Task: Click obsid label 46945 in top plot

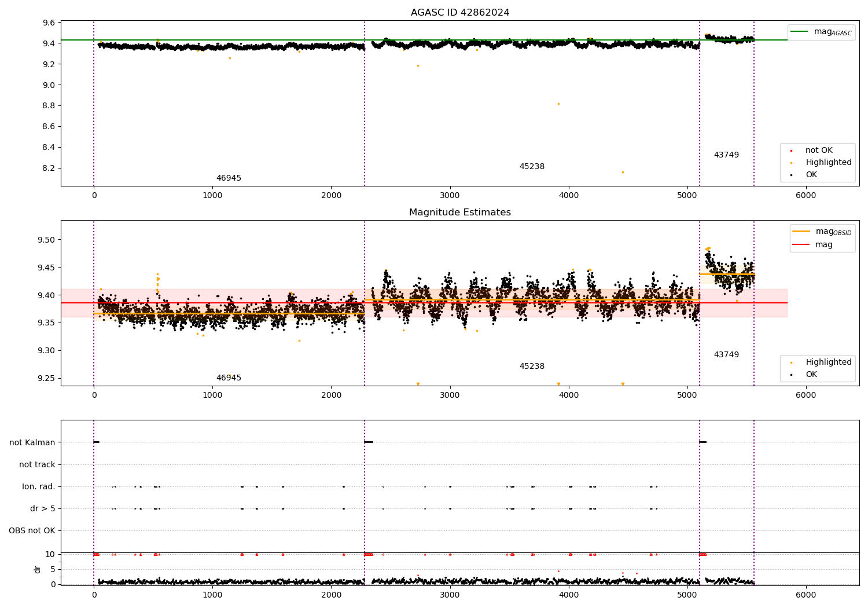Action: point(229,178)
